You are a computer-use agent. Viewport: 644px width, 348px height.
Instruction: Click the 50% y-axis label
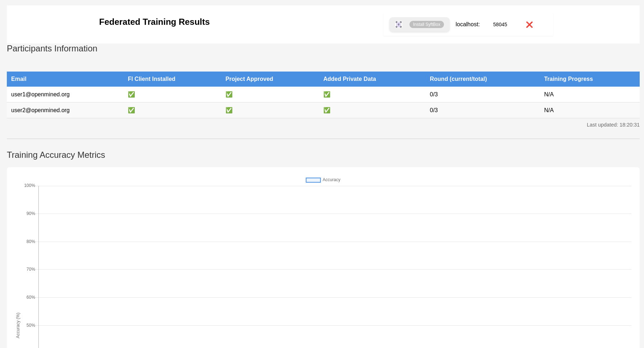pos(31,325)
